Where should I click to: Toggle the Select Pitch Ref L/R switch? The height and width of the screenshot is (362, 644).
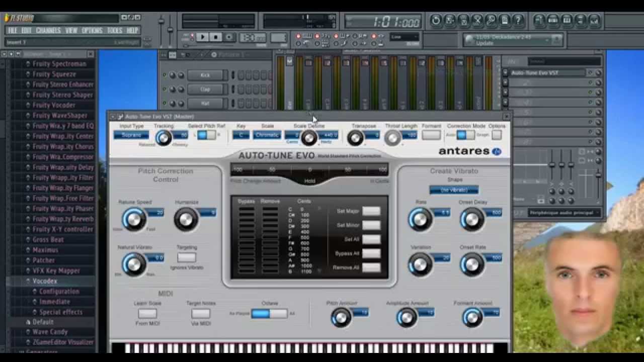click(x=206, y=135)
